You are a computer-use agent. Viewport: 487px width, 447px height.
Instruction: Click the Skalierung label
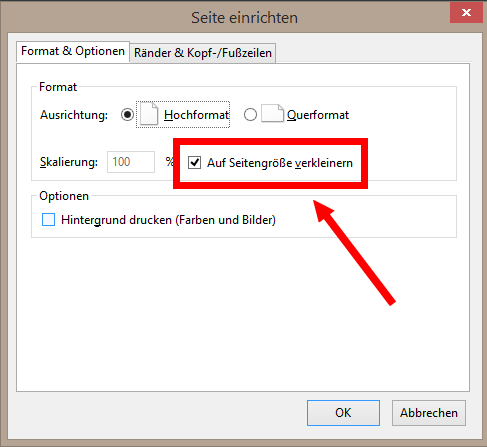[x=69, y=162]
